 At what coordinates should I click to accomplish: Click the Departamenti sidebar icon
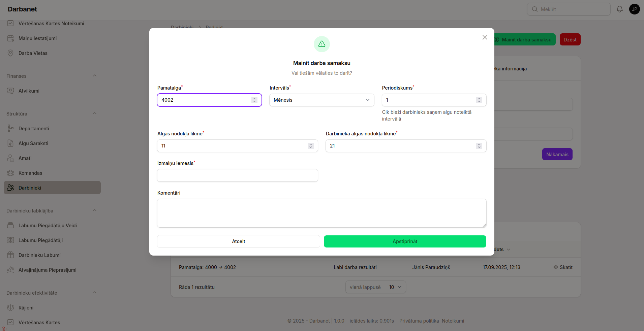click(10, 128)
